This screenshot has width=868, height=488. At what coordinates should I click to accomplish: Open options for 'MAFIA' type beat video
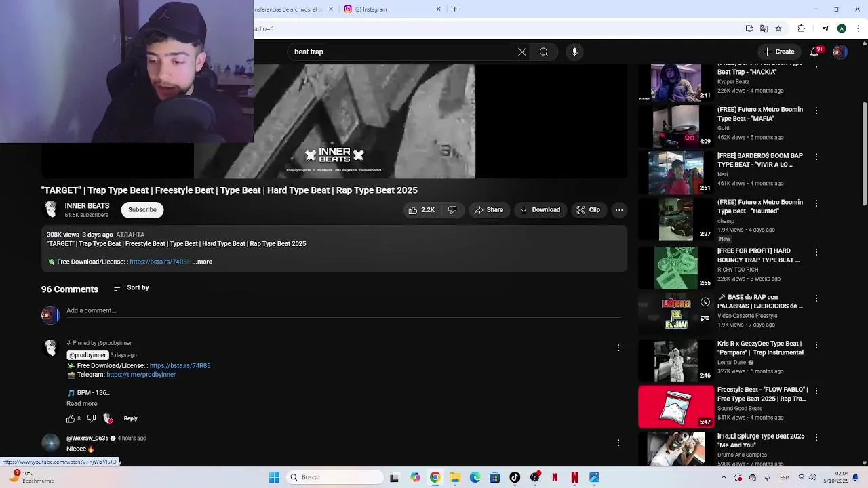tap(816, 110)
